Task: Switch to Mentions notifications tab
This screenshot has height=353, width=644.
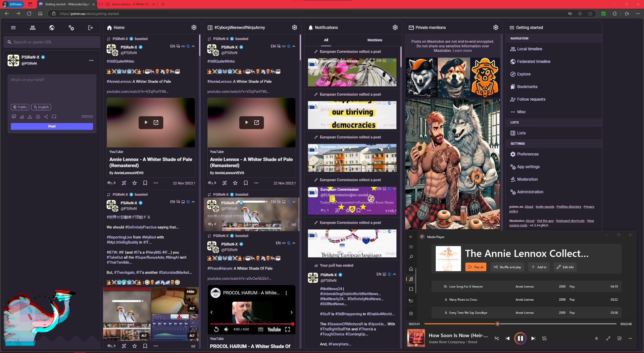Action: pos(375,40)
